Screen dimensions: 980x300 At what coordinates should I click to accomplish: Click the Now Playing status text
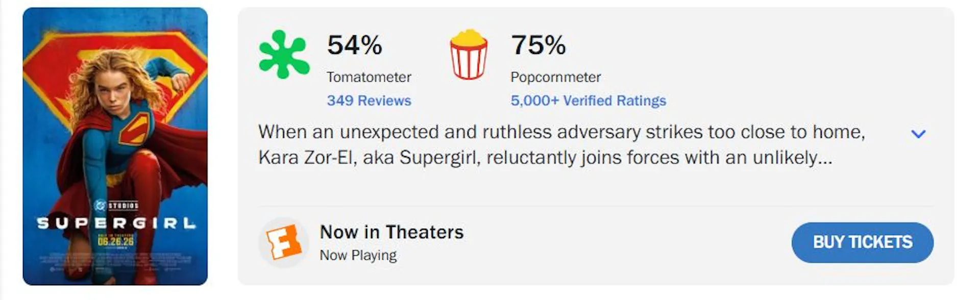358,255
